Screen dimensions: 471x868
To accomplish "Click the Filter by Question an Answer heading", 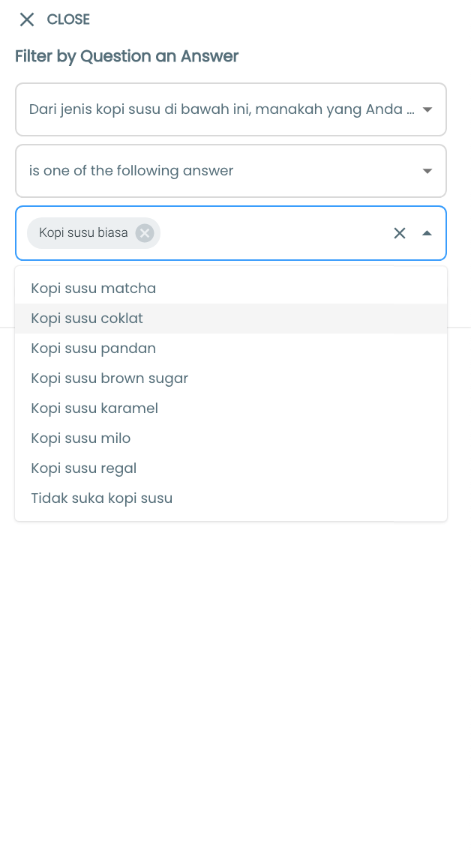I will coord(127,56).
